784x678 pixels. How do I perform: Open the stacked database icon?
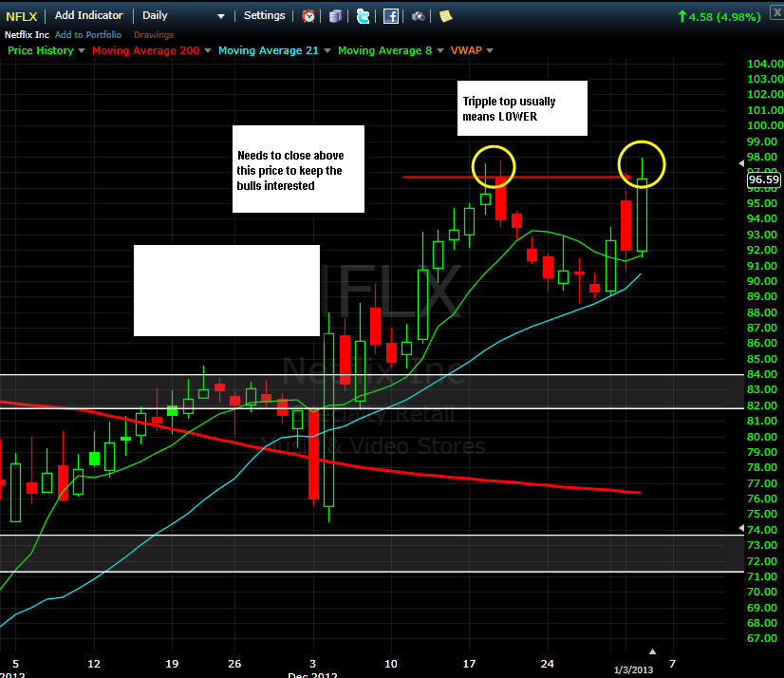(335, 16)
